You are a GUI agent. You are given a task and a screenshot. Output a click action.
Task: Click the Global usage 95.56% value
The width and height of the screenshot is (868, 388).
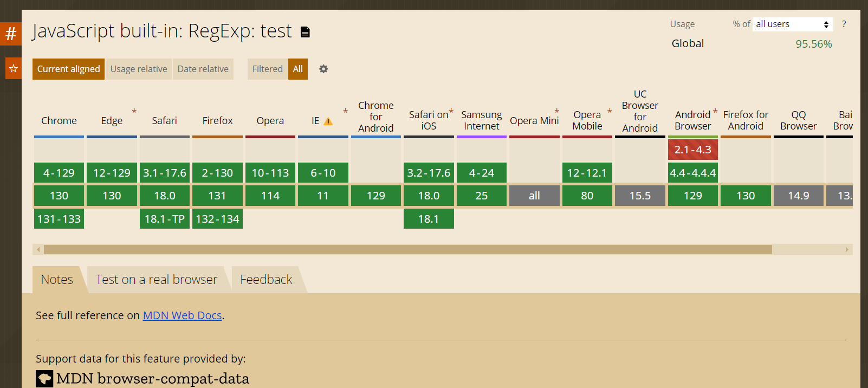coord(813,44)
